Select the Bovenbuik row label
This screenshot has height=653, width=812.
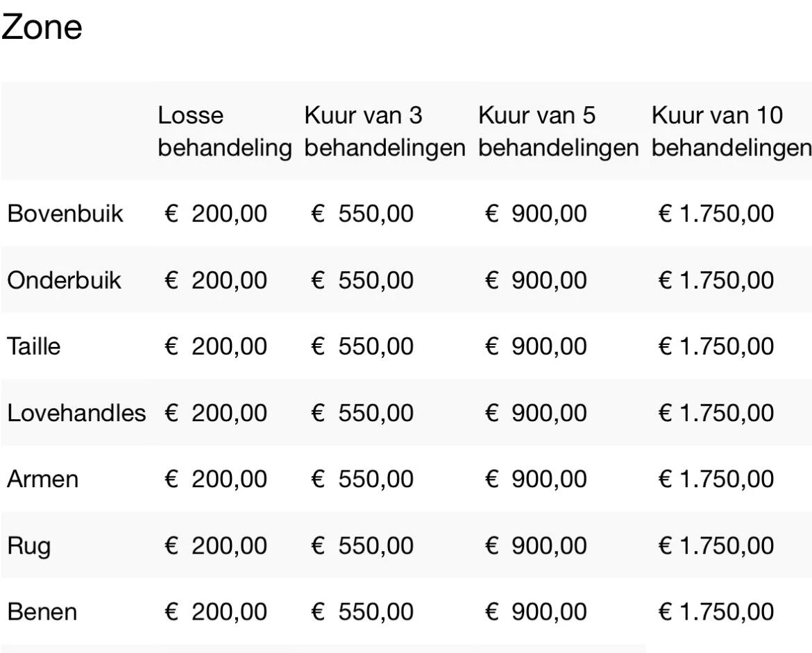65,213
